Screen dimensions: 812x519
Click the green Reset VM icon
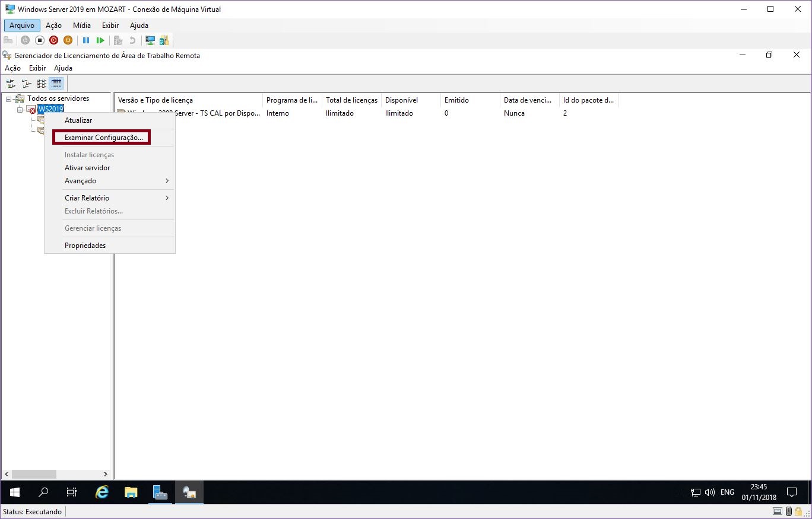[x=100, y=40]
